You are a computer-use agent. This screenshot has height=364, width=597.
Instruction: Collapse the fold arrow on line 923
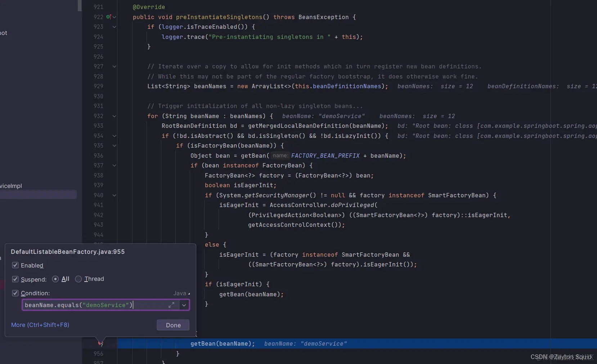coord(114,27)
